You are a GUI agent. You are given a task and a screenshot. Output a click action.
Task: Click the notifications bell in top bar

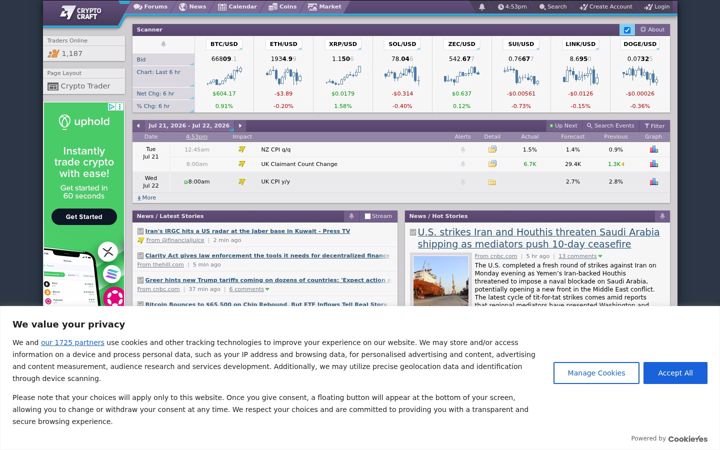pos(482,7)
